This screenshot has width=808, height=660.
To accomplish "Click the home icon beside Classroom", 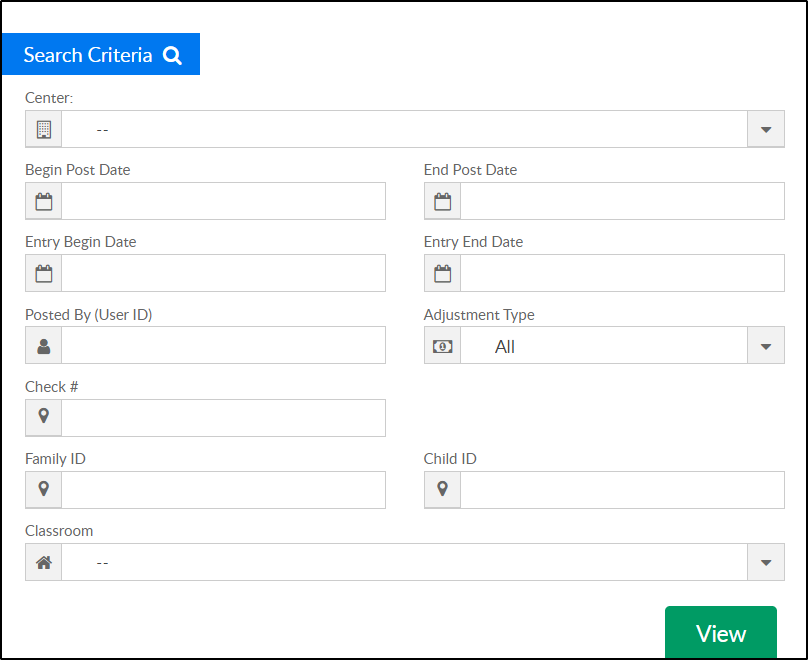I will point(44,563).
